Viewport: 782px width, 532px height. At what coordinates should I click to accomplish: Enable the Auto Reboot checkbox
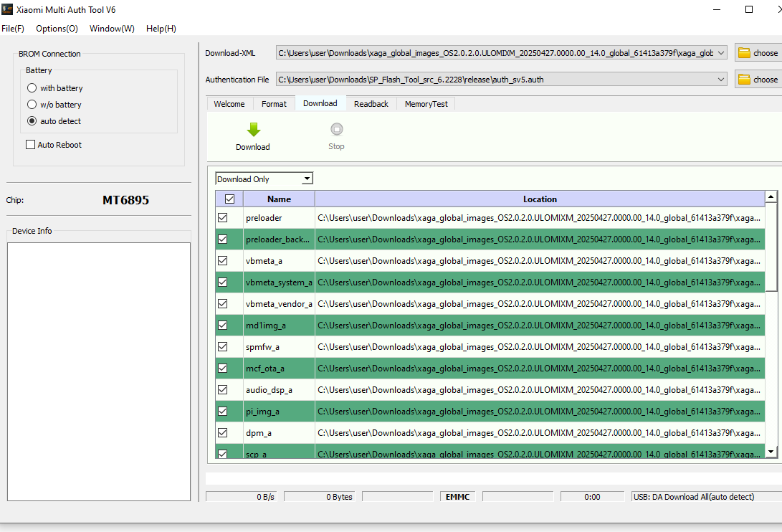pyautogui.click(x=30, y=144)
